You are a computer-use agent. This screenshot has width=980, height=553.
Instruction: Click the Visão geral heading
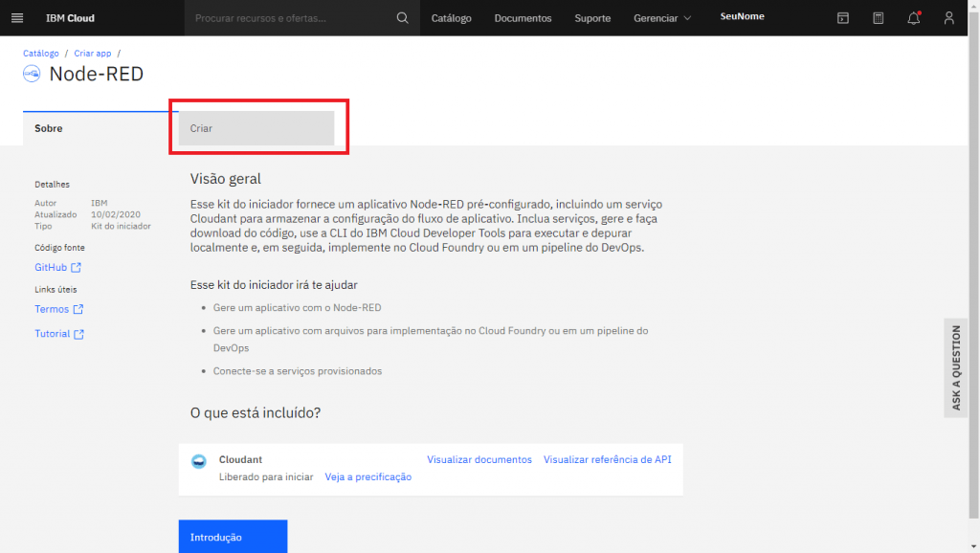[x=226, y=179]
